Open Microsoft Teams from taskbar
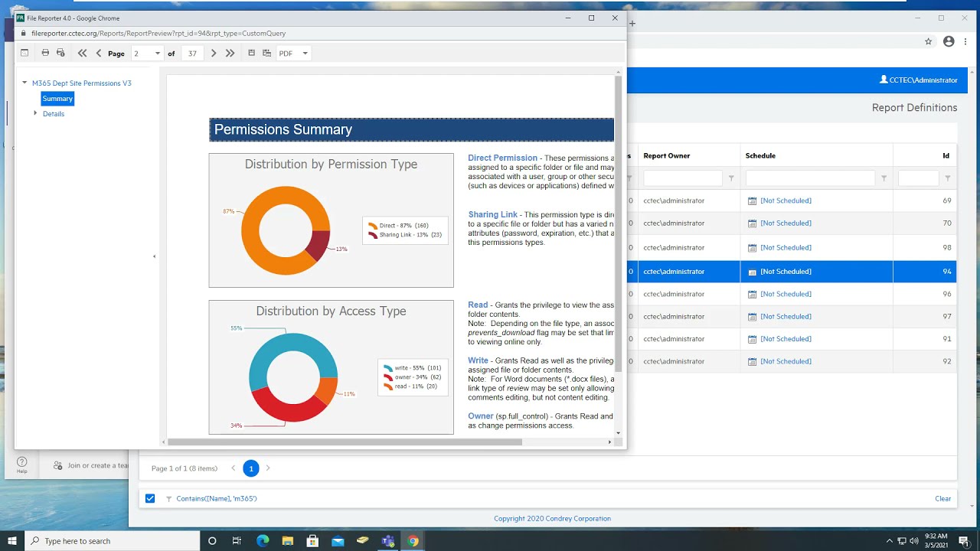Image resolution: width=980 pixels, height=551 pixels. pos(388,541)
